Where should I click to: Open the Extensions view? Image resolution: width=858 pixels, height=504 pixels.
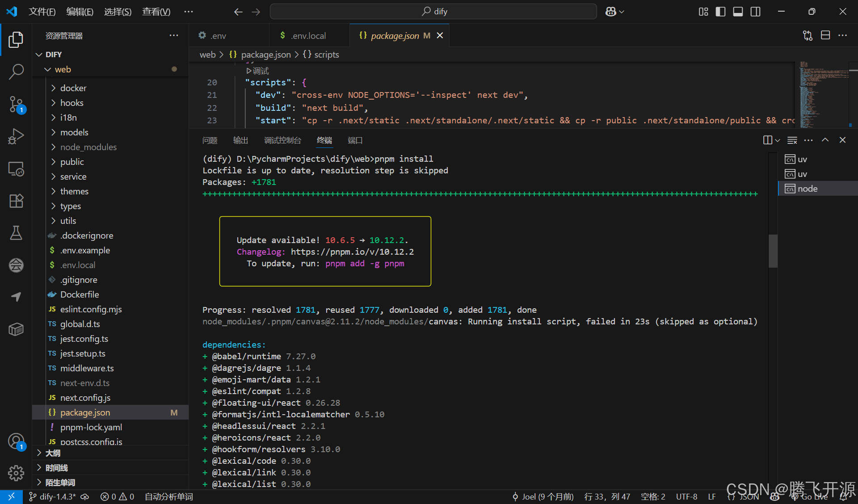click(16, 201)
